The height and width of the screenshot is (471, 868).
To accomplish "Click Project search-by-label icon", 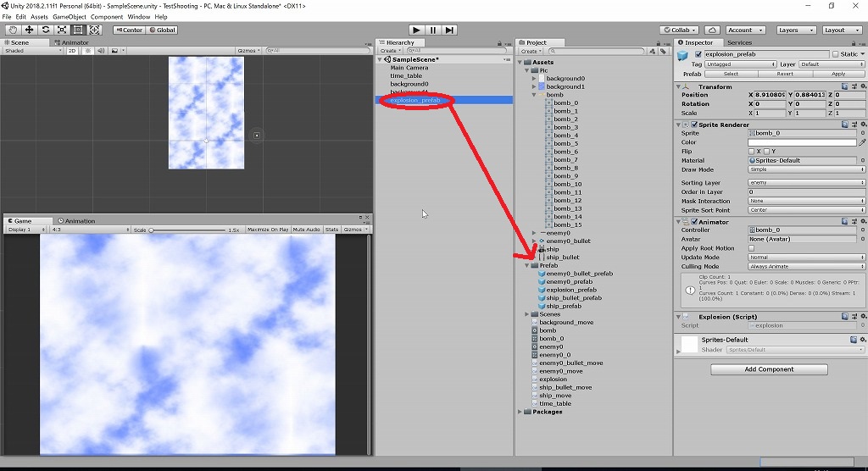I will 663,51.
